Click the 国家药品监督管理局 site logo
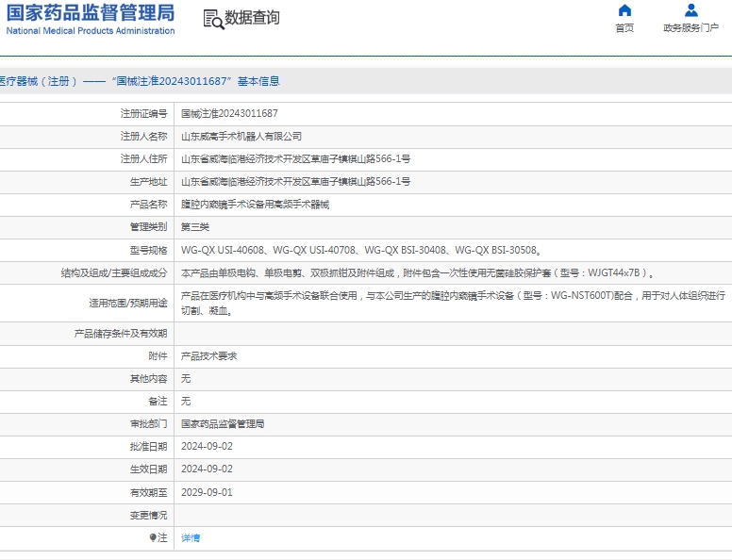The image size is (732, 560). [x=91, y=12]
